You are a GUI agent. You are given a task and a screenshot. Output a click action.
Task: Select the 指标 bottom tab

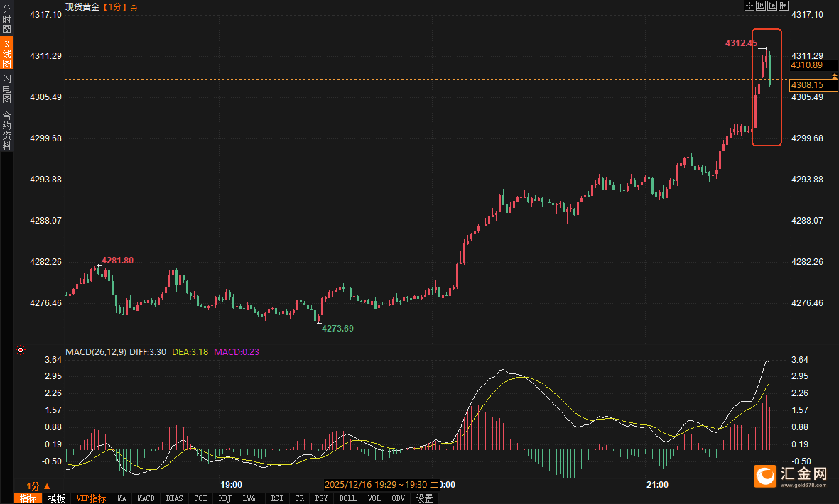[x=28, y=498]
